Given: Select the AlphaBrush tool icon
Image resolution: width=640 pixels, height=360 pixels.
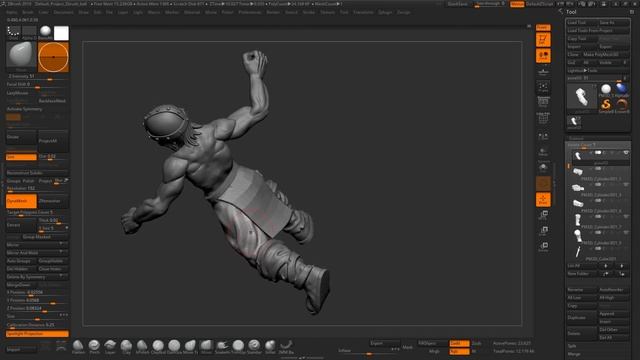Looking at the screenshot, I should point(622,91).
